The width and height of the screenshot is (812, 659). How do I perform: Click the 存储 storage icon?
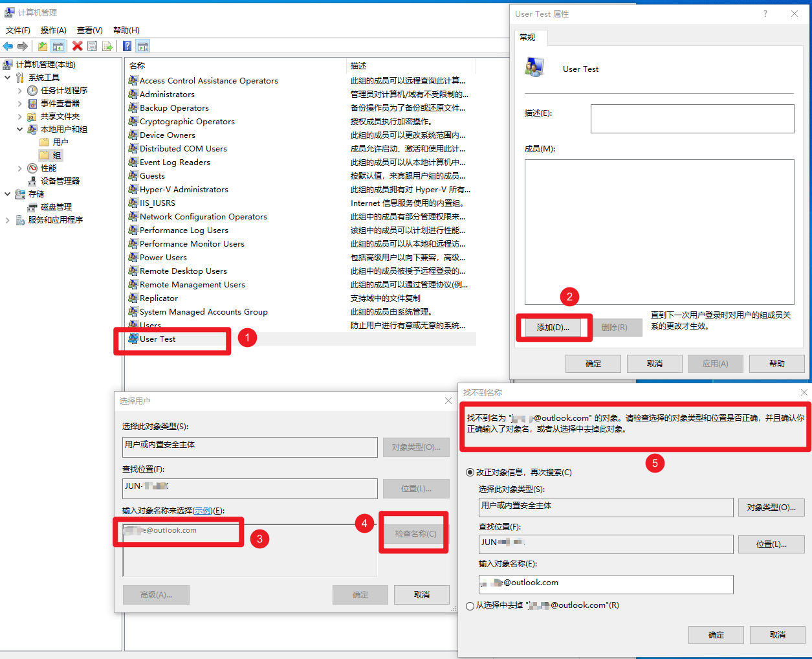click(x=20, y=194)
